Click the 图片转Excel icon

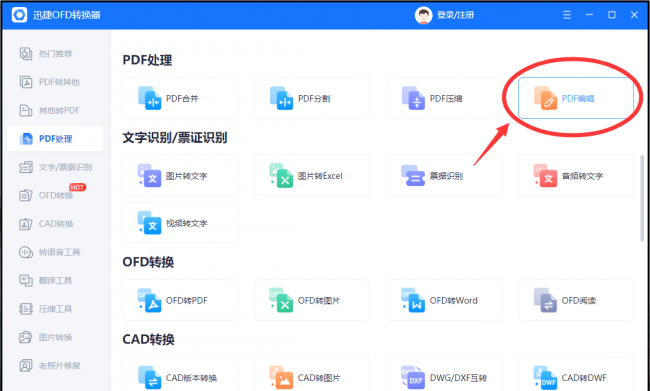tap(281, 175)
